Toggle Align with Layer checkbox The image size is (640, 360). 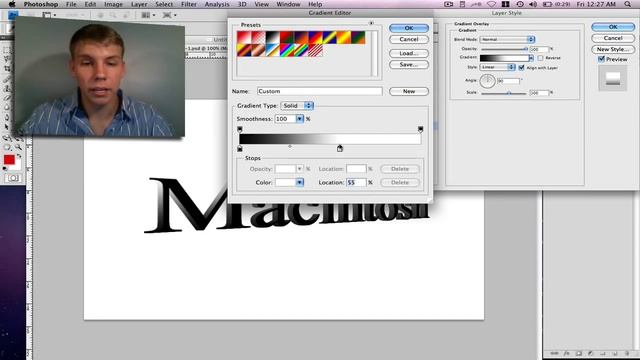521,68
